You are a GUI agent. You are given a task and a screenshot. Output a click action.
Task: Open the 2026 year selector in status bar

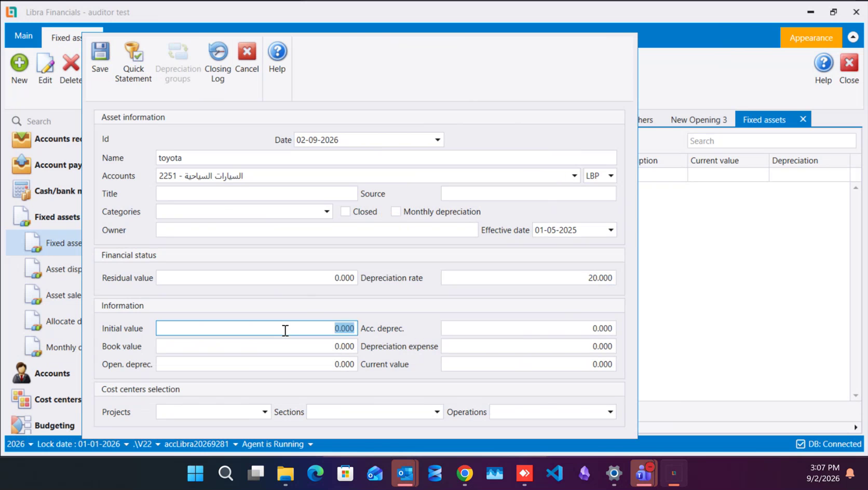point(20,444)
